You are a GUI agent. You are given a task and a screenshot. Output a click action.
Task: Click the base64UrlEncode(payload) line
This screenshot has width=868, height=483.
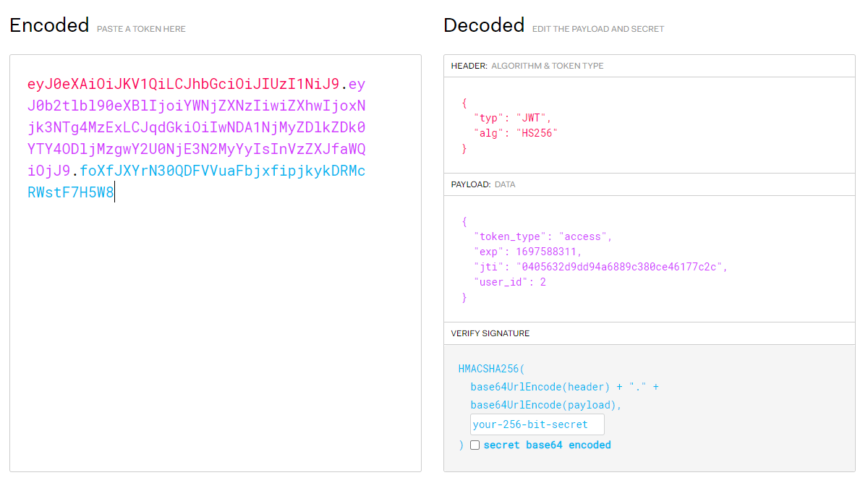546,405
